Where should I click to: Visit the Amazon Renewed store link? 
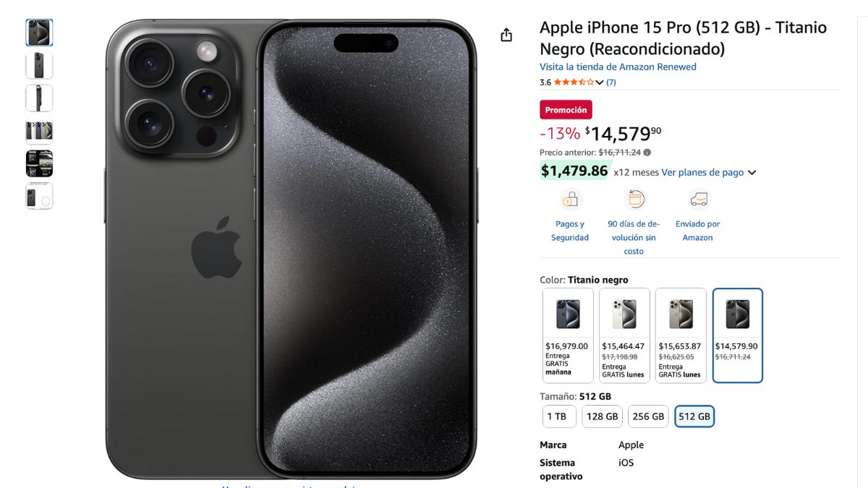pyautogui.click(x=618, y=67)
